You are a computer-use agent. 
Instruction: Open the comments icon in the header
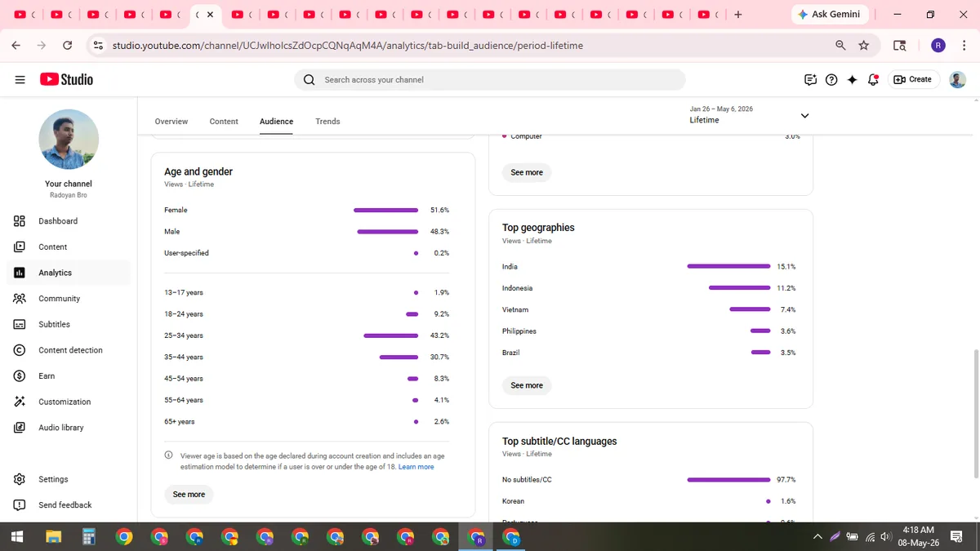click(810, 79)
